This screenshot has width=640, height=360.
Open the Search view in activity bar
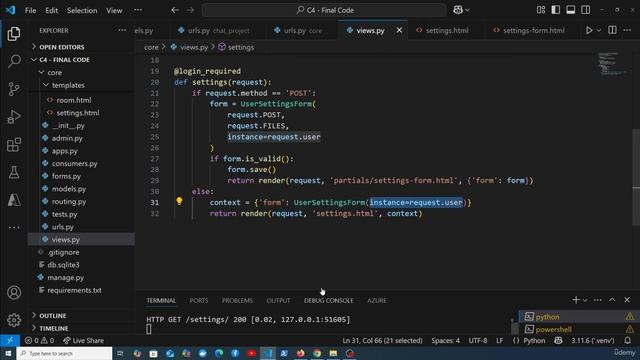pyautogui.click(x=14, y=61)
